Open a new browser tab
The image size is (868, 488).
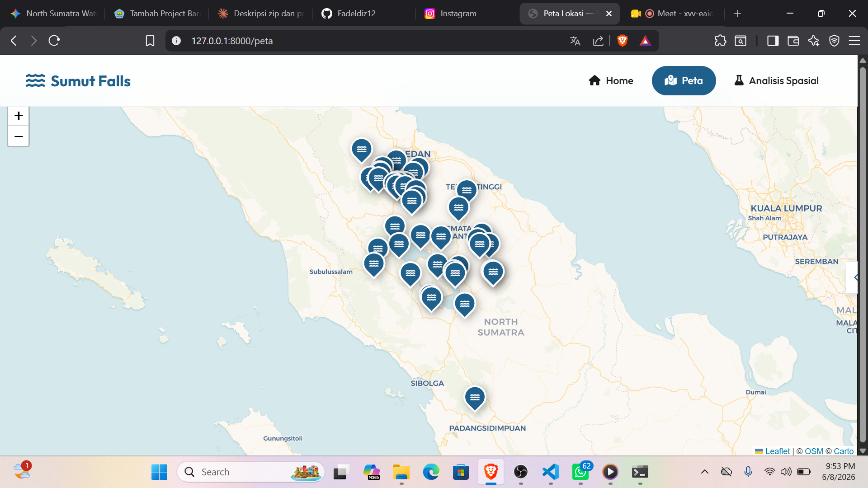737,14
